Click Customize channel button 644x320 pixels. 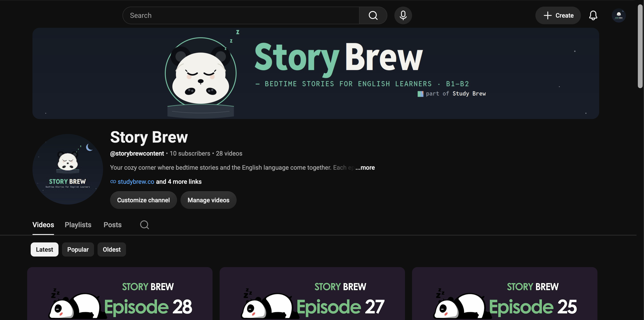click(143, 200)
